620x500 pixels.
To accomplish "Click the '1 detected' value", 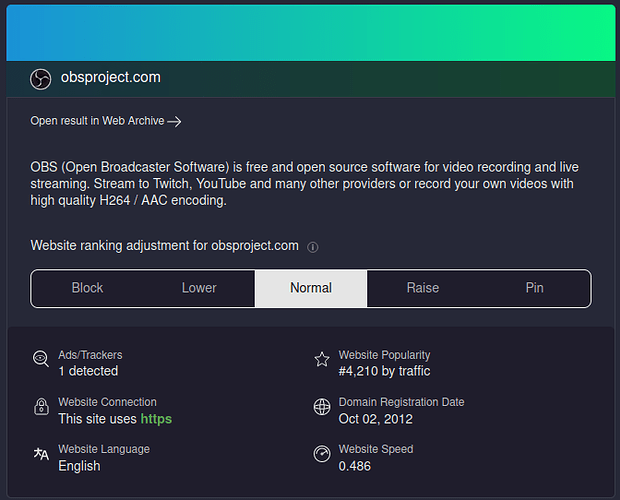I will [88, 371].
